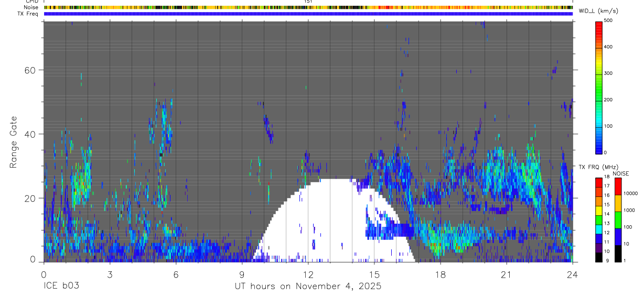Click the black 9–10 MHz segment of the TX FRQ bar

598,257
